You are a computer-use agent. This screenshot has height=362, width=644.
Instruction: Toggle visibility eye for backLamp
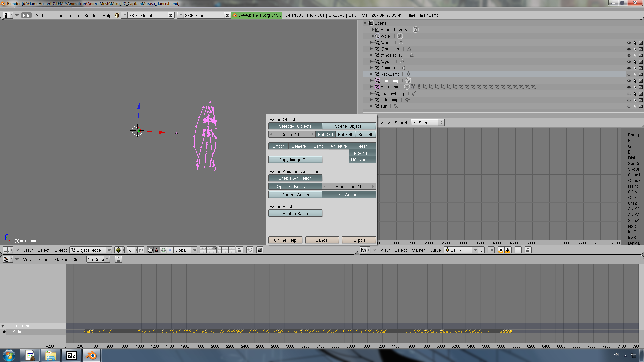(629, 74)
